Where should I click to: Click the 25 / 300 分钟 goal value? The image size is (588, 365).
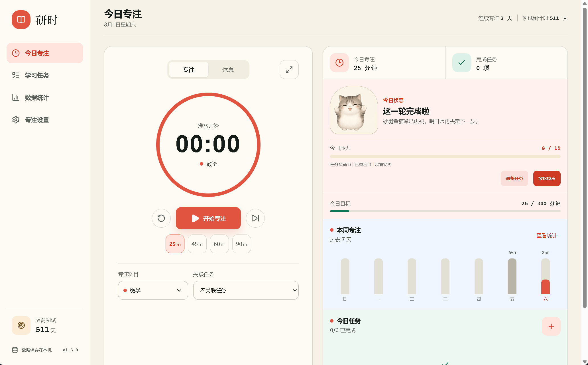tap(541, 203)
